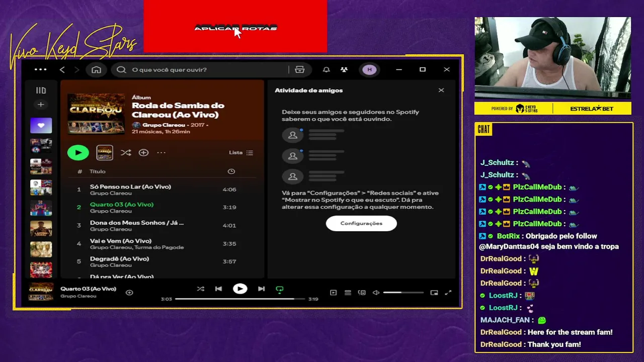Screen dimensions: 644x362
Task: Go forward with the right arrow
Action: pos(76,70)
